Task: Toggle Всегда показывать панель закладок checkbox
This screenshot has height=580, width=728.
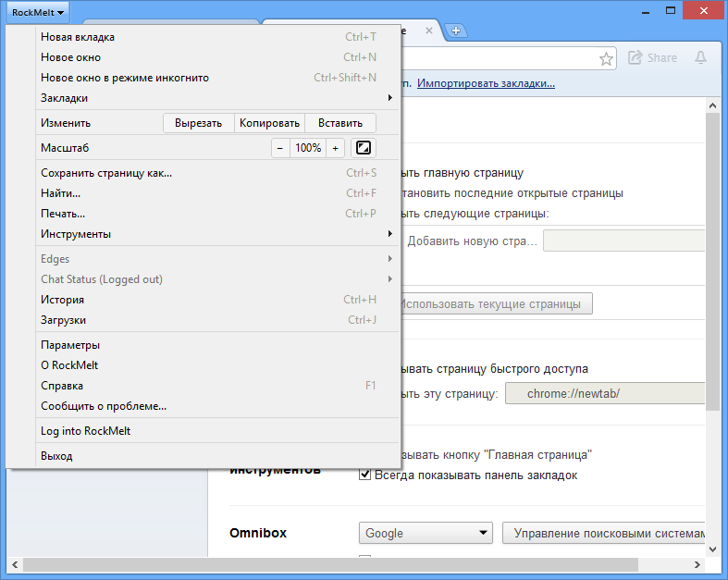Action: (365, 475)
